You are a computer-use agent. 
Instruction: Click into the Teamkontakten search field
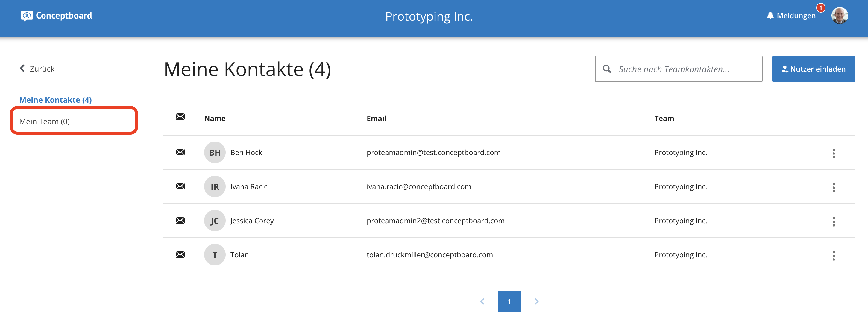click(x=679, y=69)
